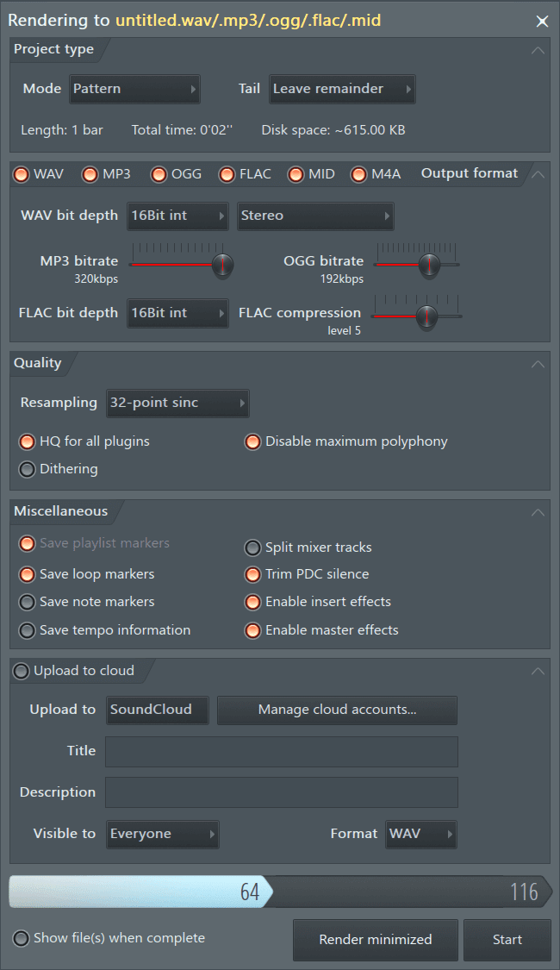The width and height of the screenshot is (560, 970).
Task: Enable the MP3 output format
Action: [x=90, y=174]
